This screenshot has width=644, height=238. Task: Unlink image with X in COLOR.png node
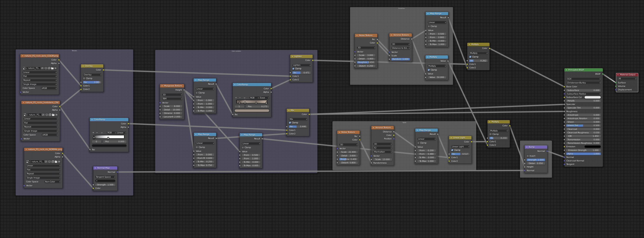[55, 68]
